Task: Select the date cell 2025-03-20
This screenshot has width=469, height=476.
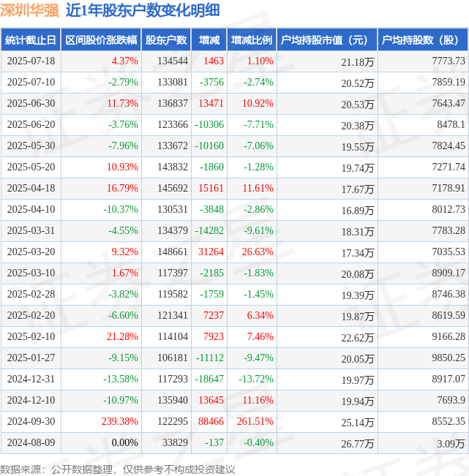Action: [x=31, y=252]
